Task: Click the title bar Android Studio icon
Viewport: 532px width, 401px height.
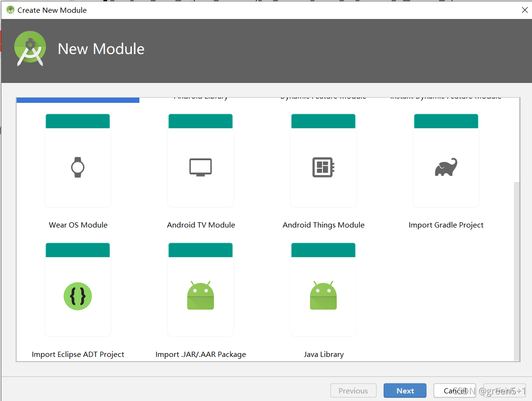Action: coord(10,10)
